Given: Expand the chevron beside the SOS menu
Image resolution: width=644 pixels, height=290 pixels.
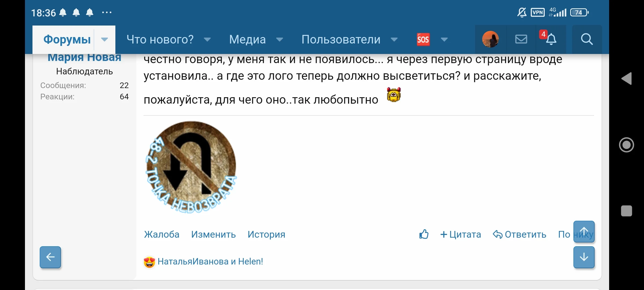Looking at the screenshot, I should 444,40.
